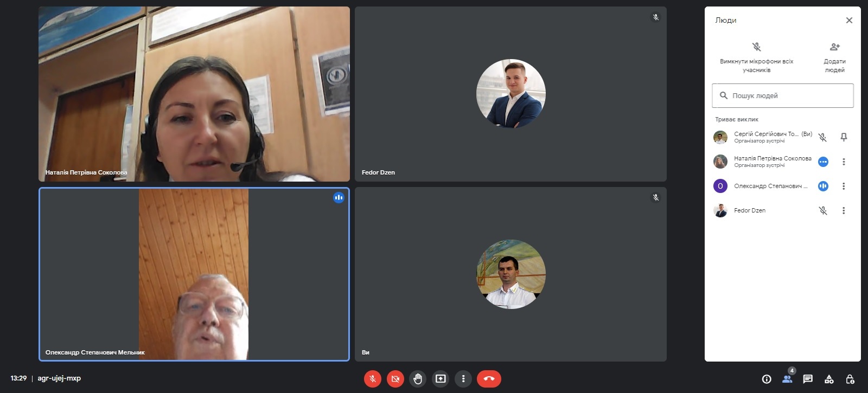Image resolution: width=868 pixels, height=393 pixels.
Task: Open the activities icon
Action: [x=829, y=379]
